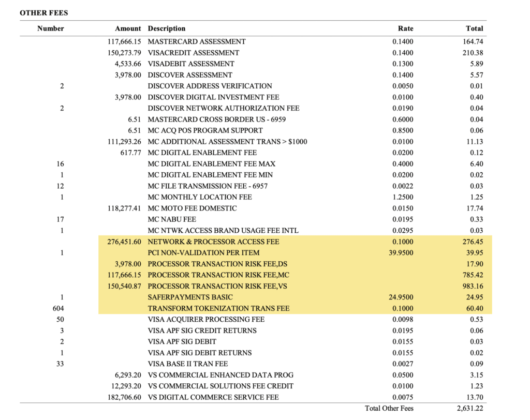Select the SAFERPAYMENTS BASIC line item
This screenshot has width=530, height=420.
pos(190,297)
